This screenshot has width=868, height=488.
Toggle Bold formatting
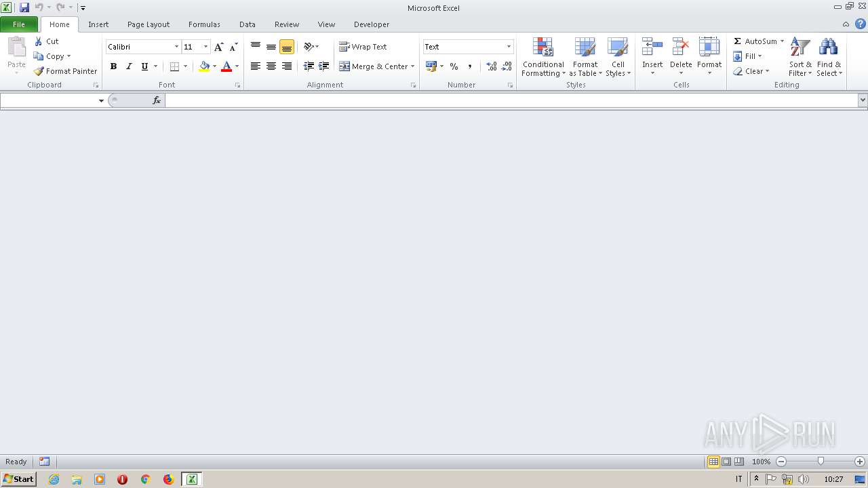coord(113,66)
